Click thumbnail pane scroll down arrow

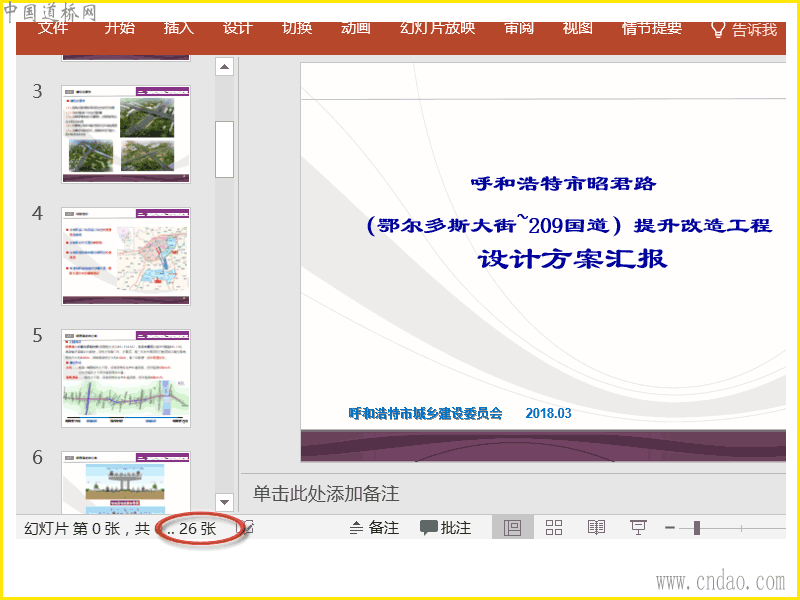pyautogui.click(x=224, y=502)
